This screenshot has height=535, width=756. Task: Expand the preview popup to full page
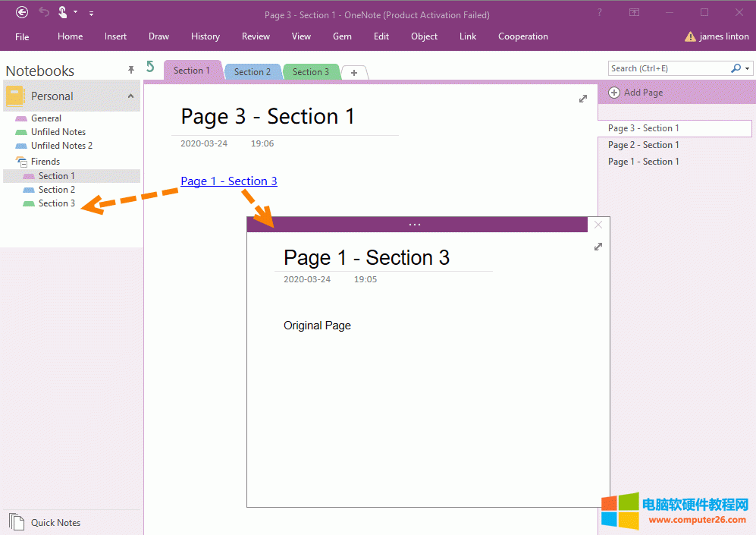598,247
